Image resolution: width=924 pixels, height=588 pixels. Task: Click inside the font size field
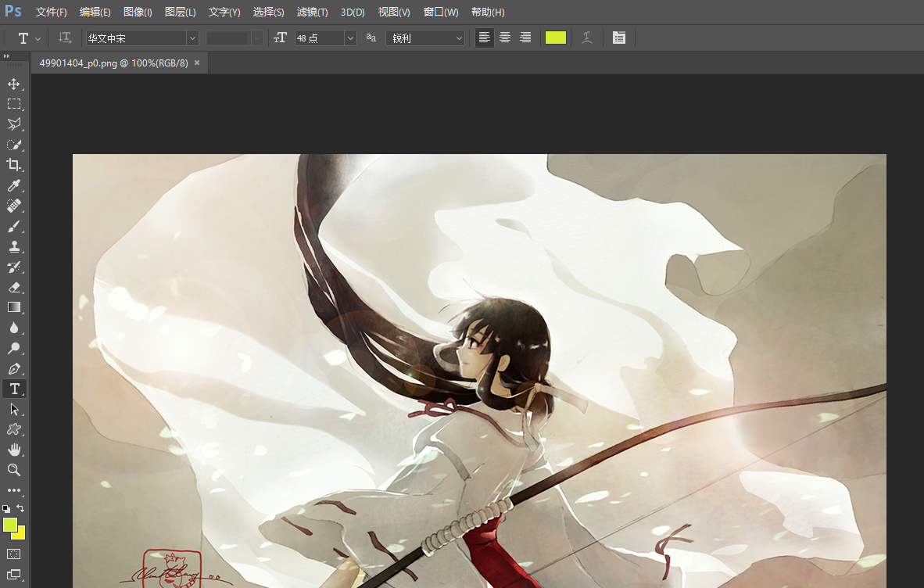click(320, 38)
